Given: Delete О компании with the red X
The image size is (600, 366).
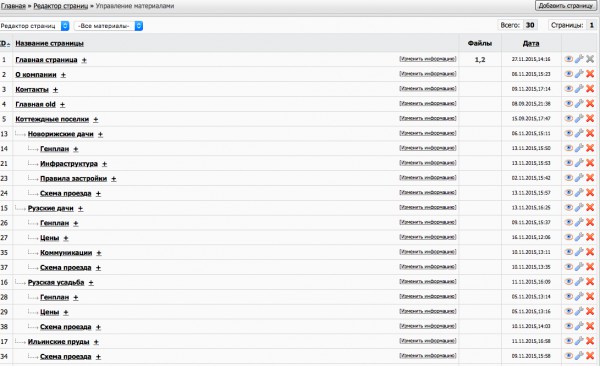Looking at the screenshot, I should click(590, 74).
